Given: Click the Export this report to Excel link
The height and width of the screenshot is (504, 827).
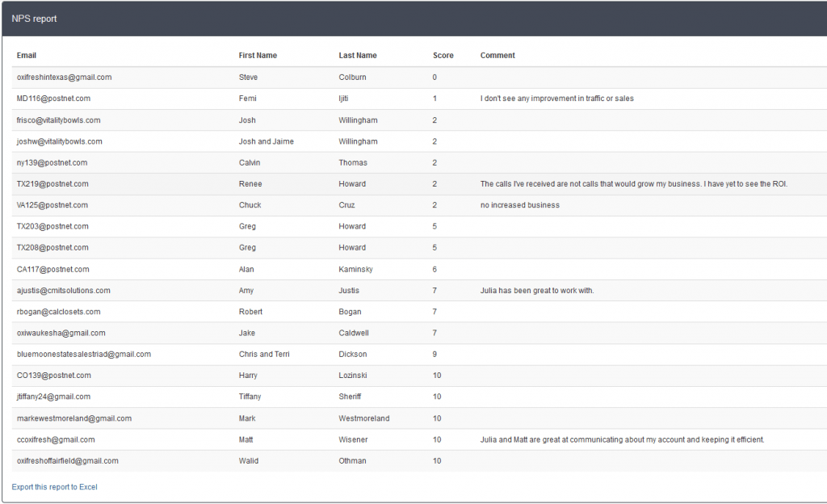Looking at the screenshot, I should tap(54, 487).
